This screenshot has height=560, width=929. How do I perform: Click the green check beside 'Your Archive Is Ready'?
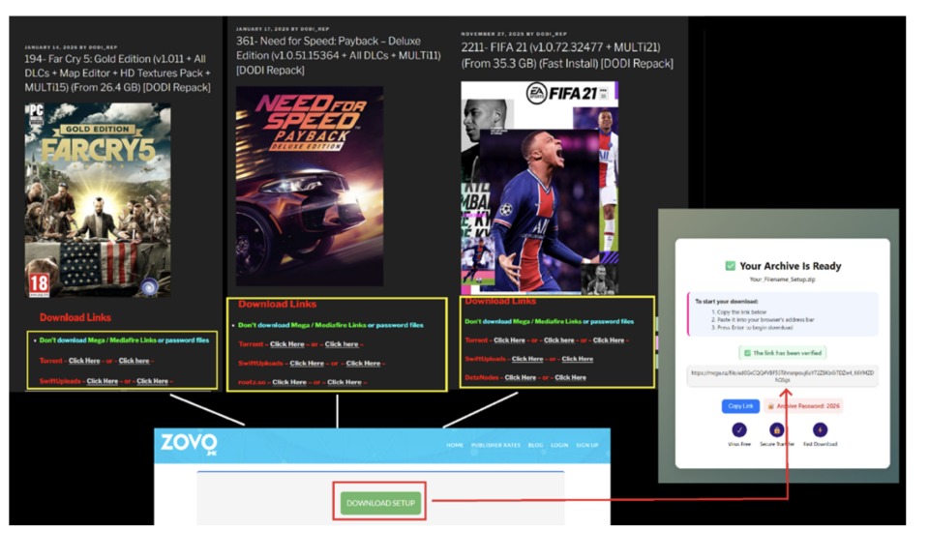coord(731,266)
